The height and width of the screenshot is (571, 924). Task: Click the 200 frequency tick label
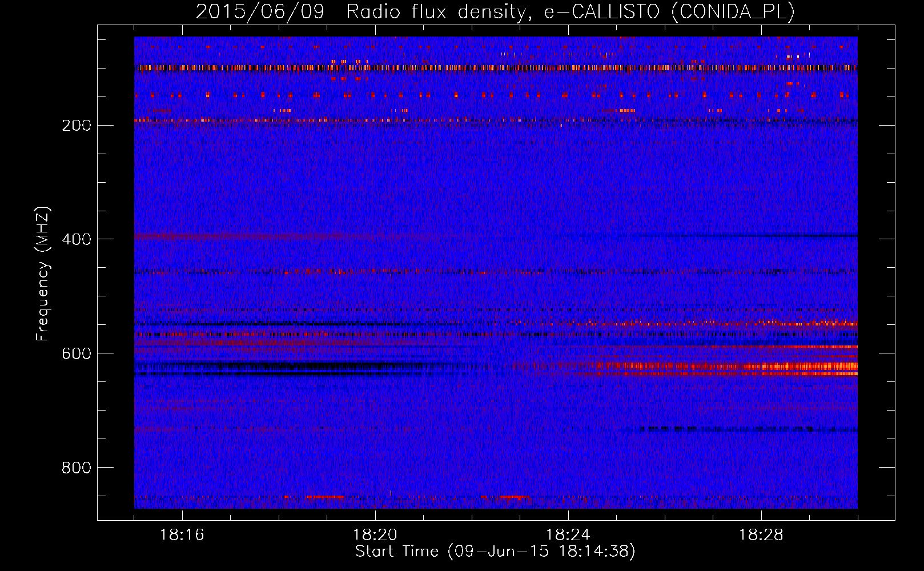point(76,125)
